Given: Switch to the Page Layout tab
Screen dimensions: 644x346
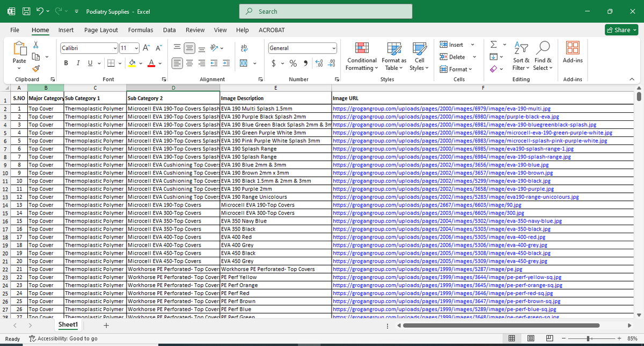Looking at the screenshot, I should (101, 30).
